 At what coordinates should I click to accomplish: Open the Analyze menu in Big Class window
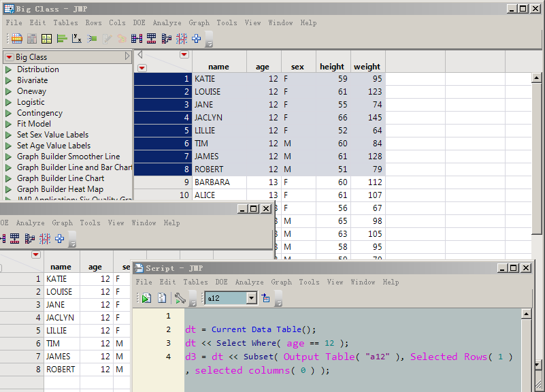167,22
